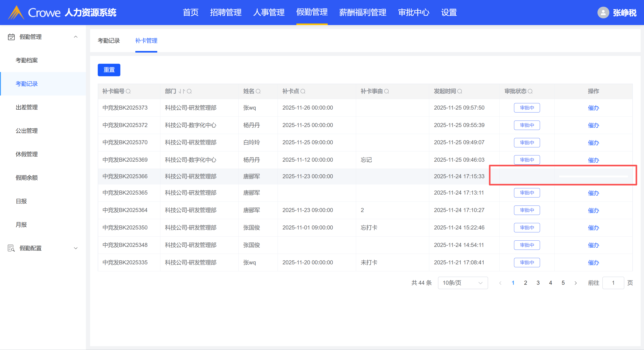Click 催办 for 中竞发BK2025373 row

(x=593, y=108)
